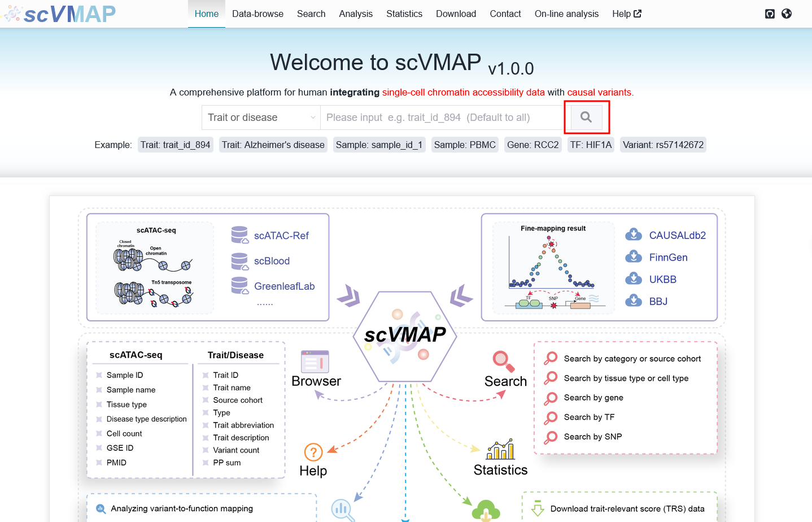Open the Help external link

627,14
